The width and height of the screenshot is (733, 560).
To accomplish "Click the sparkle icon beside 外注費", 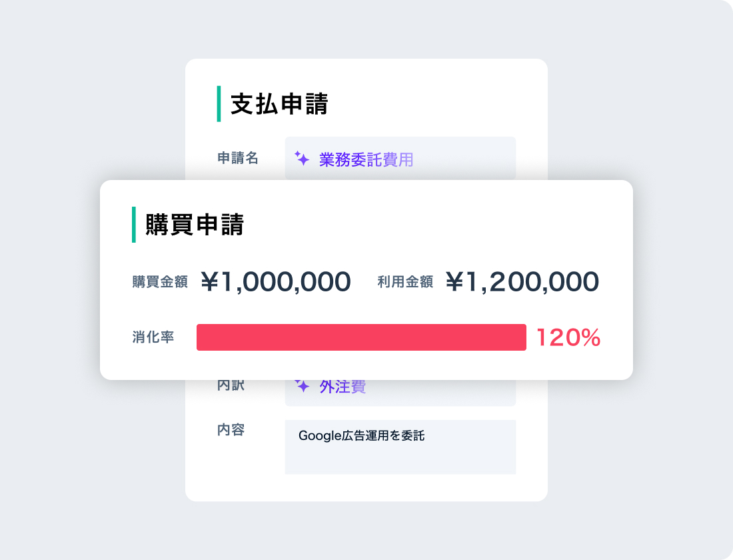I will click(302, 387).
